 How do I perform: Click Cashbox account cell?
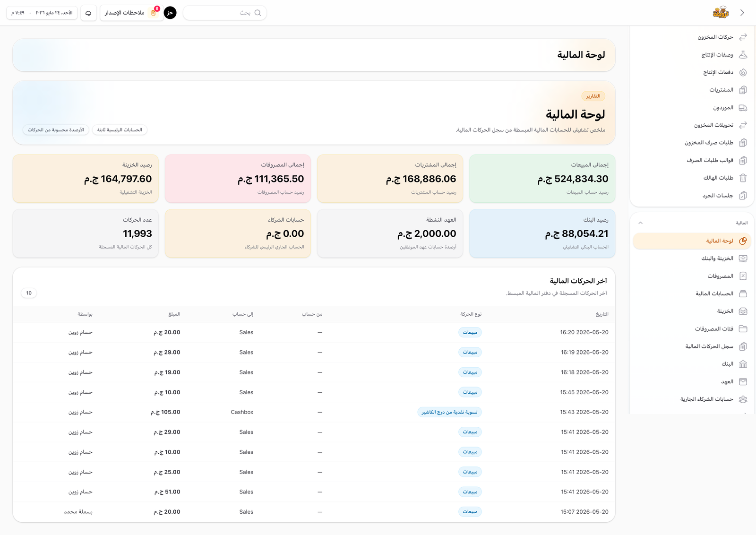pos(242,412)
